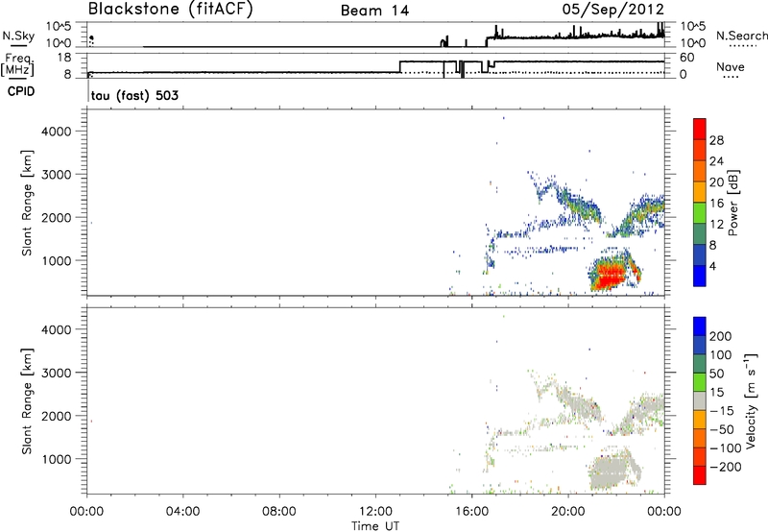Click the '28' power colorbar tick value
The height and width of the screenshot is (532, 768).
pyautogui.click(x=716, y=140)
